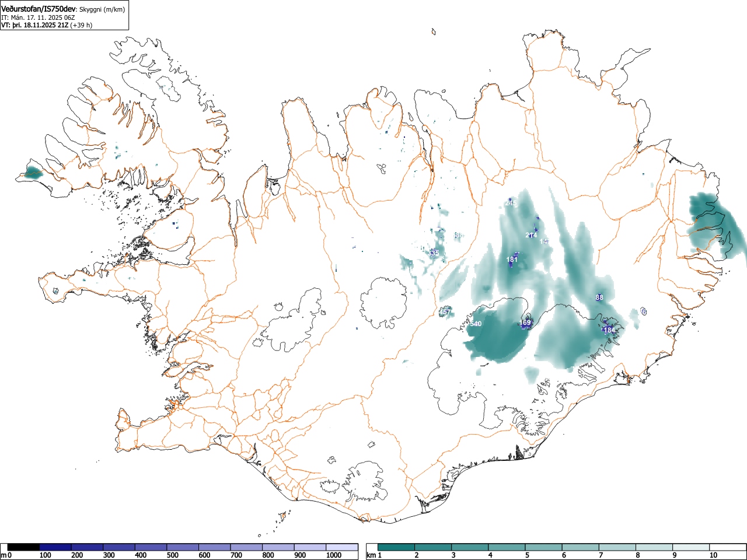
Task: Click the '457' visibility value label
Action: pyautogui.click(x=445, y=313)
